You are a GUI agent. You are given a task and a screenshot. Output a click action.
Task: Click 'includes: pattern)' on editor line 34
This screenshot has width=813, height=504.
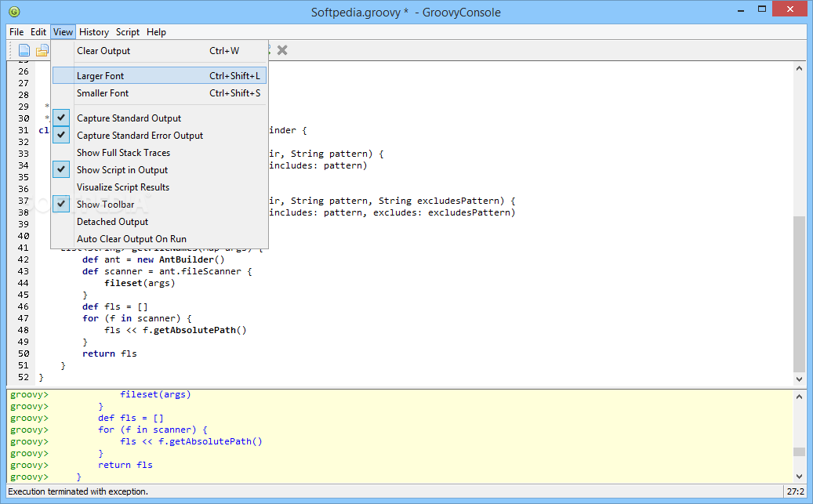pyautogui.click(x=318, y=165)
